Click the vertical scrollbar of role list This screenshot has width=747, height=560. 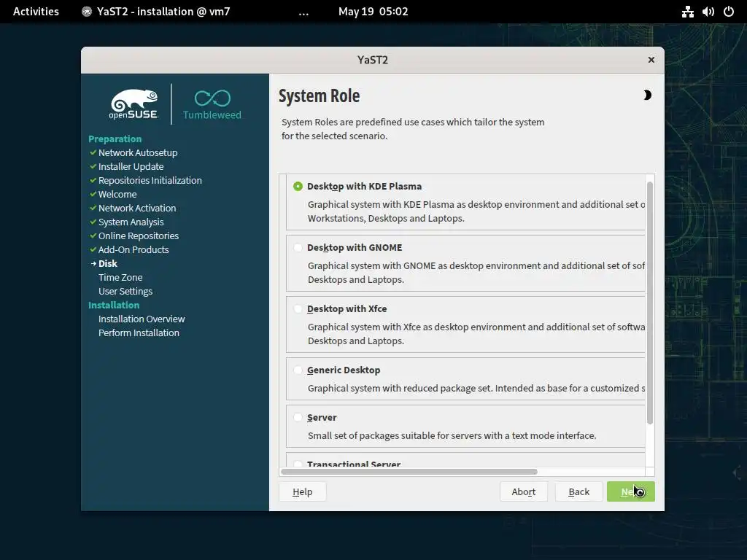click(x=650, y=303)
